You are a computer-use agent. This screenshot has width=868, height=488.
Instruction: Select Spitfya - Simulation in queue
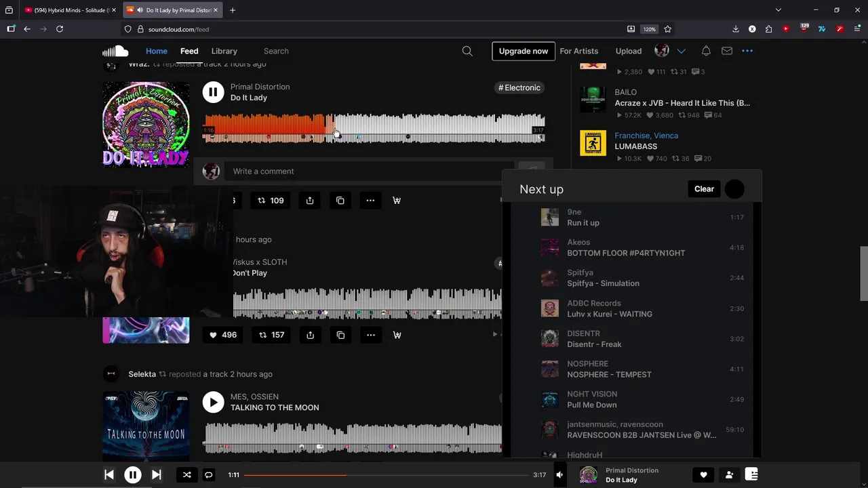tap(643, 278)
